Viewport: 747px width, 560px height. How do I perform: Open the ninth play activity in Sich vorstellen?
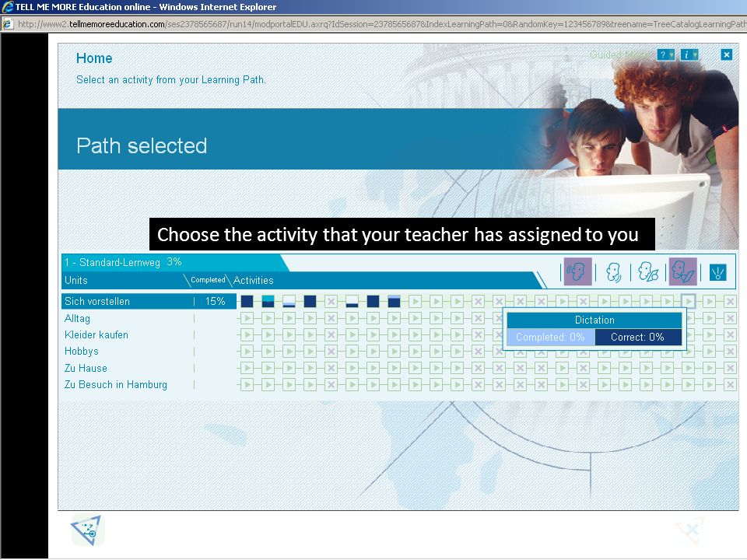coord(415,301)
